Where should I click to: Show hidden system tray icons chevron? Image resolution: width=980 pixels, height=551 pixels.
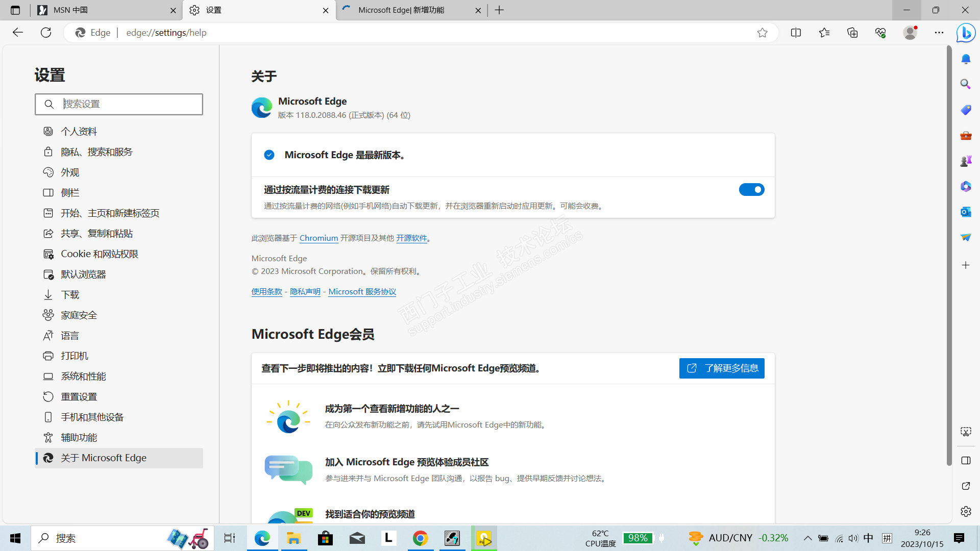click(x=807, y=538)
